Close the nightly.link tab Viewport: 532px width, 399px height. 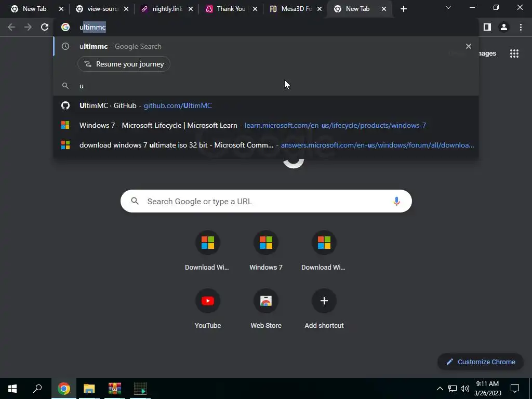point(191,9)
